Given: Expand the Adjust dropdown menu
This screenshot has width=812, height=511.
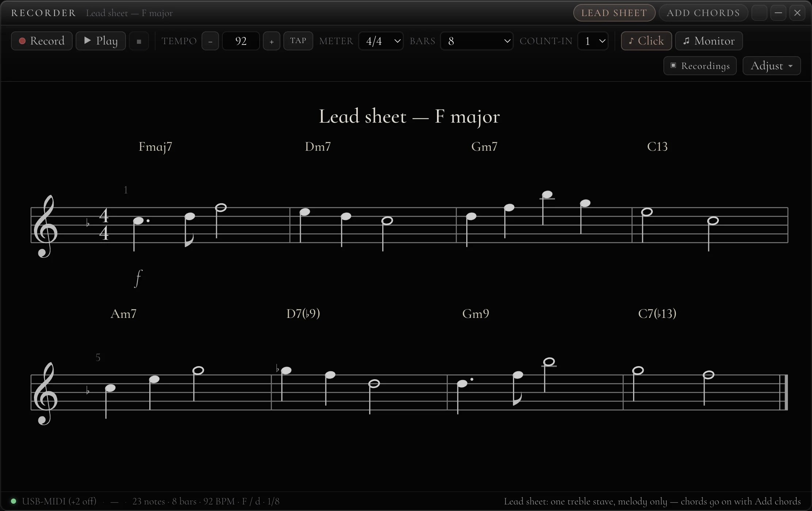Looking at the screenshot, I should (x=771, y=66).
